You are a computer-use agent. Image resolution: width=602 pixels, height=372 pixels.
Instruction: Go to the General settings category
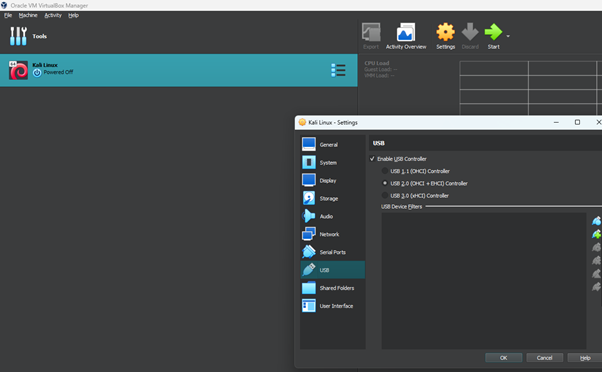pyautogui.click(x=332, y=145)
